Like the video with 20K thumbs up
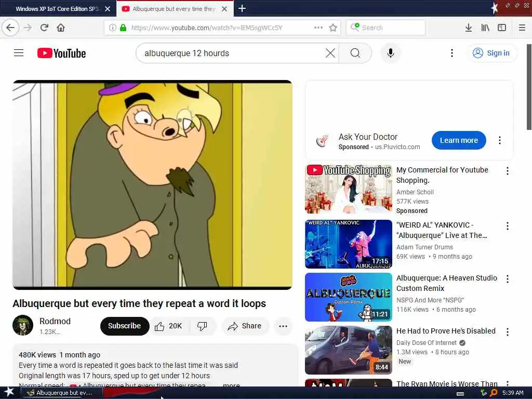 tap(169, 326)
